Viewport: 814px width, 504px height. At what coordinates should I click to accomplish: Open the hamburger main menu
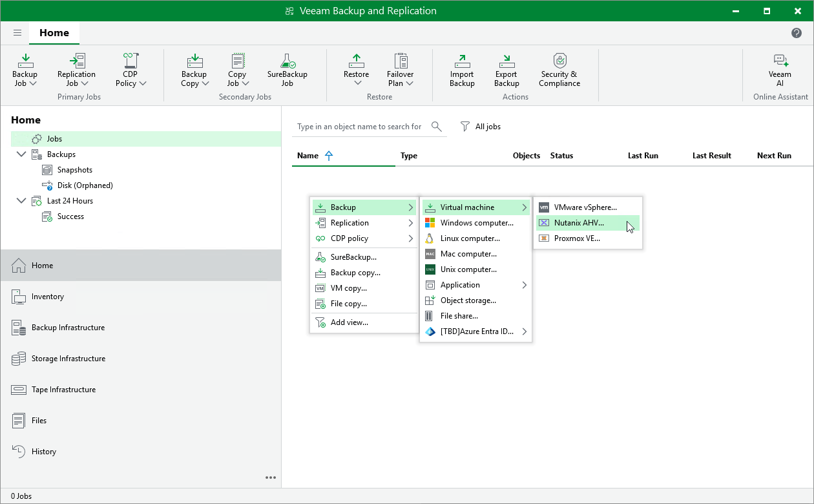tap(17, 33)
